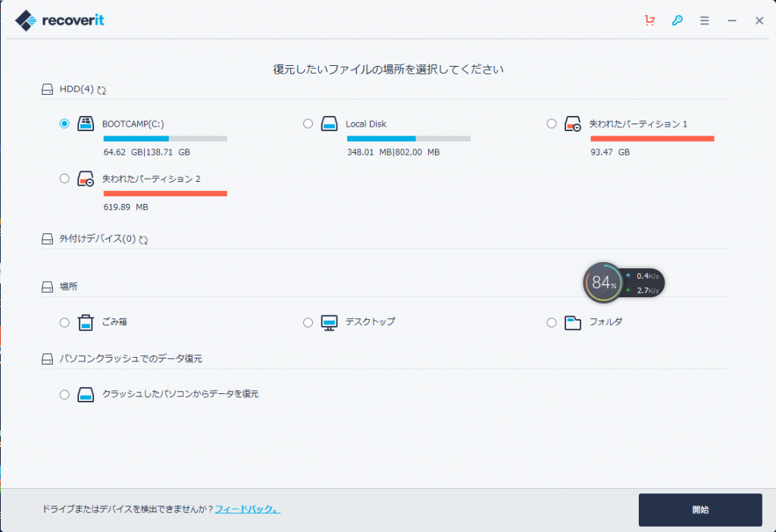
Task: Open the key registration icon
Action: [677, 20]
